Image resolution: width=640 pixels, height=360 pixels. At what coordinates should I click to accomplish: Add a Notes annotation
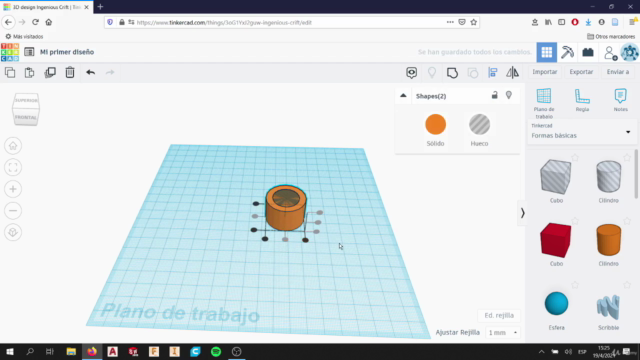(620, 100)
